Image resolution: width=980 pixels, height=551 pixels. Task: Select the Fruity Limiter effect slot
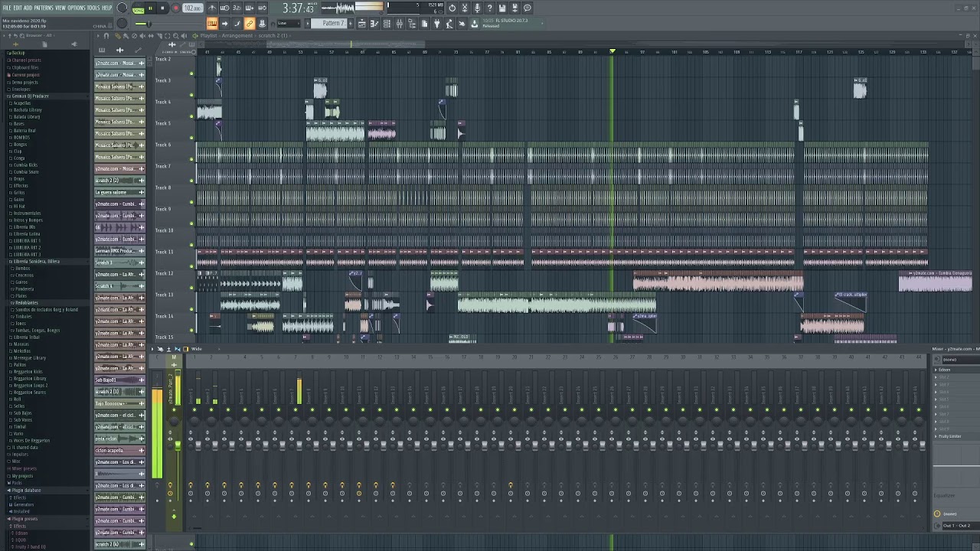(x=957, y=436)
